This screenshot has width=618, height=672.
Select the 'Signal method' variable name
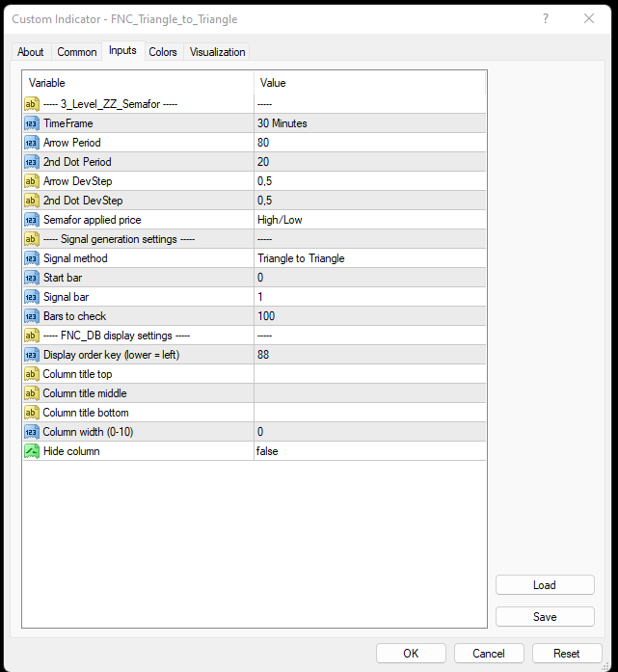[x=75, y=258]
